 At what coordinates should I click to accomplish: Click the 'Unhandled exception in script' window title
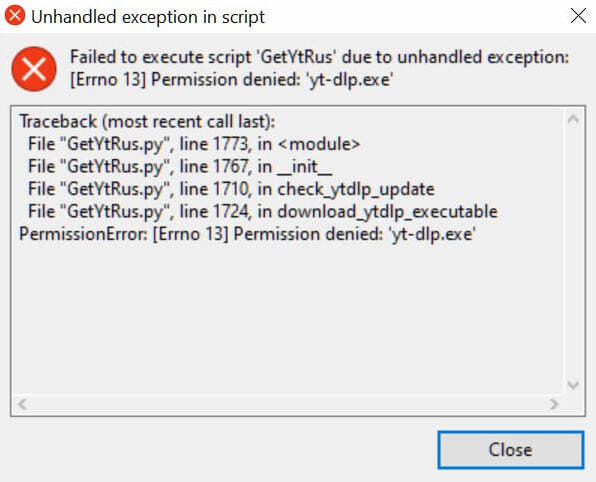[x=148, y=17]
